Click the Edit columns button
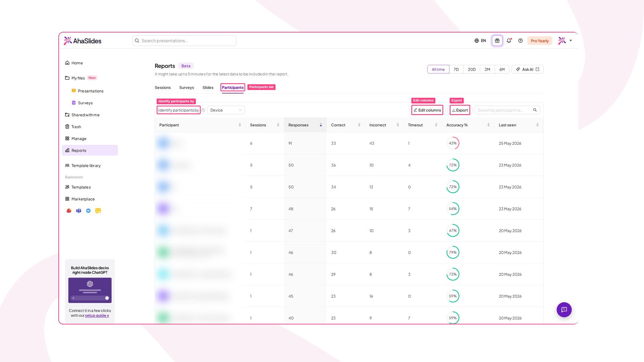The width and height of the screenshot is (644, 362). (427, 110)
